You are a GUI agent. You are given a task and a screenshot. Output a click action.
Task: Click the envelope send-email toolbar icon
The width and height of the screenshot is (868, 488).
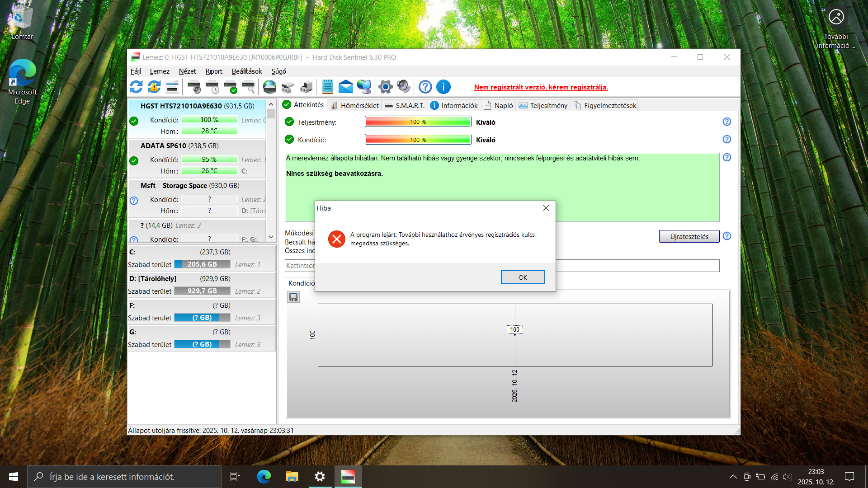(345, 87)
